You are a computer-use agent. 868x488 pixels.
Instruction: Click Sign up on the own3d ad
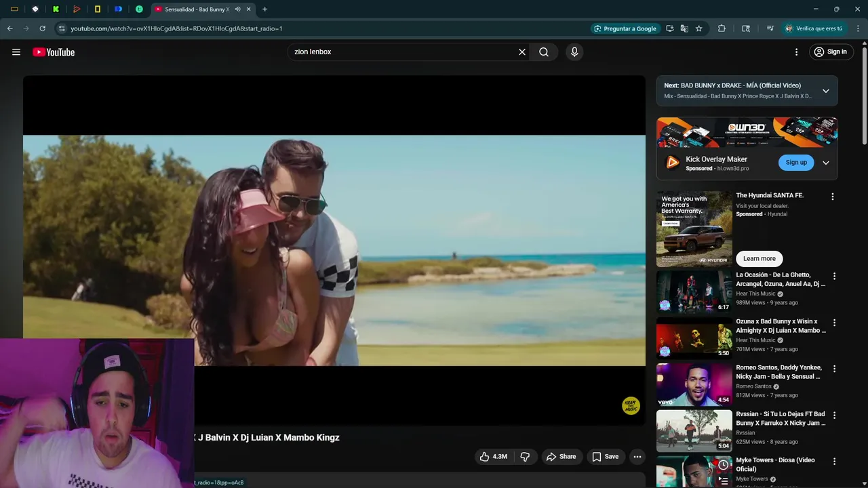click(796, 163)
